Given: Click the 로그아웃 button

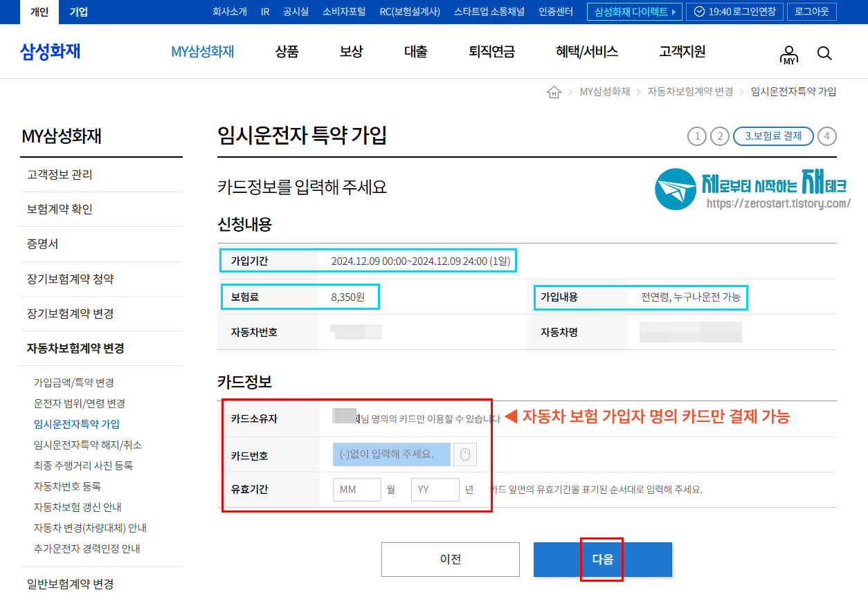Looking at the screenshot, I should tap(813, 12).
